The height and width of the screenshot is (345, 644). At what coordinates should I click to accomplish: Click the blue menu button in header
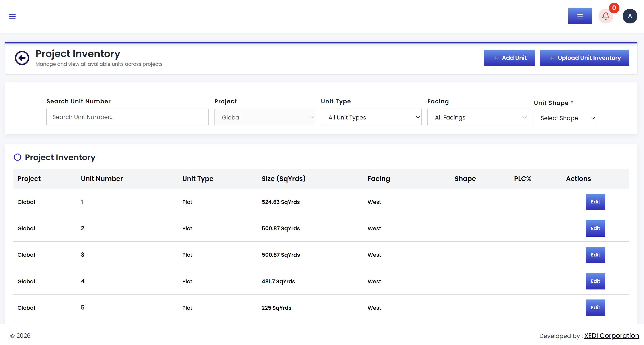pyautogui.click(x=580, y=16)
